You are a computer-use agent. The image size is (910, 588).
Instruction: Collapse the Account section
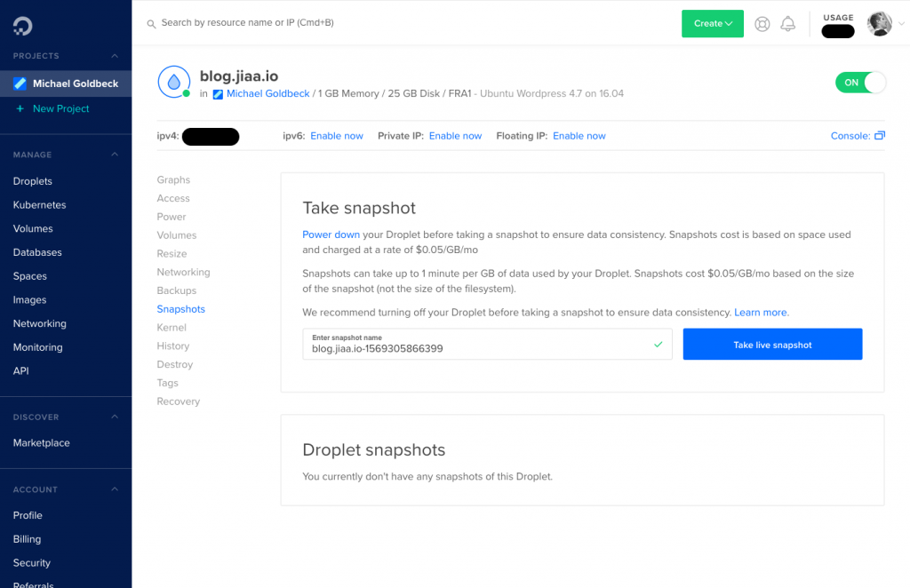click(x=115, y=489)
